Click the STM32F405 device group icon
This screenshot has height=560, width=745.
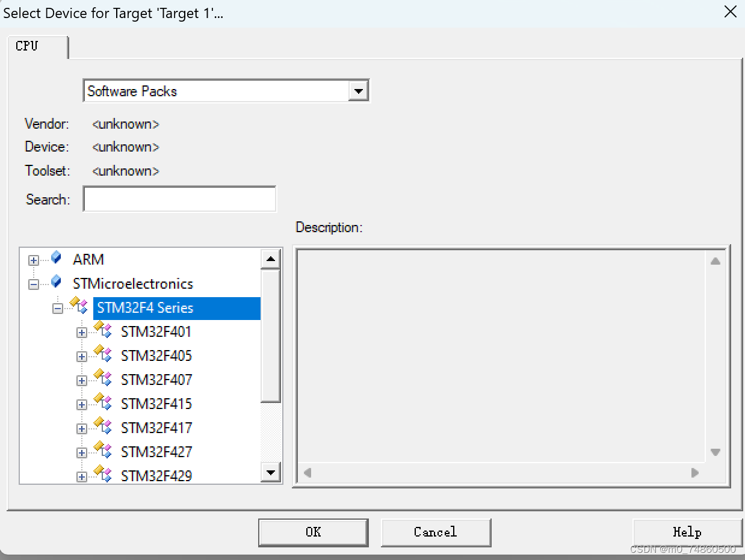pos(104,354)
